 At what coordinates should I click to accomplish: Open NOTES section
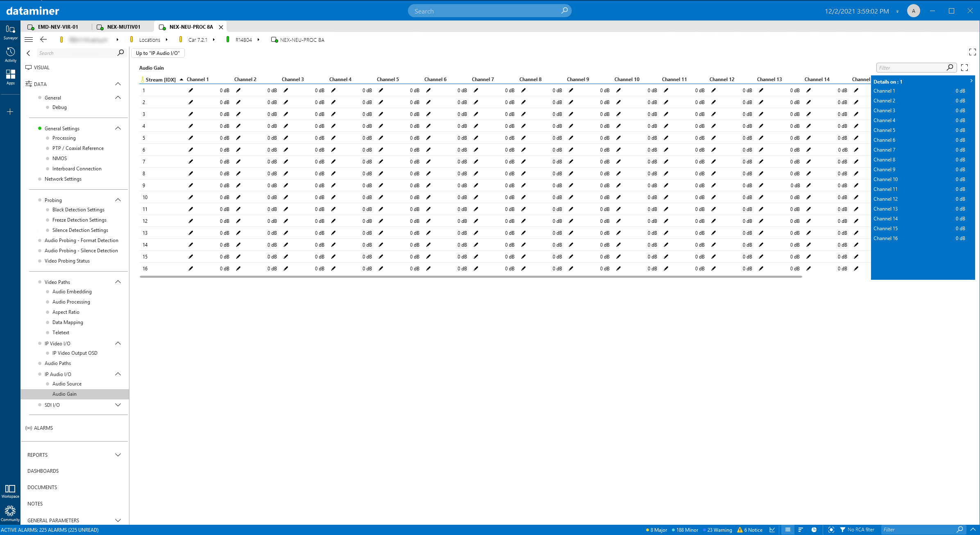click(x=35, y=504)
